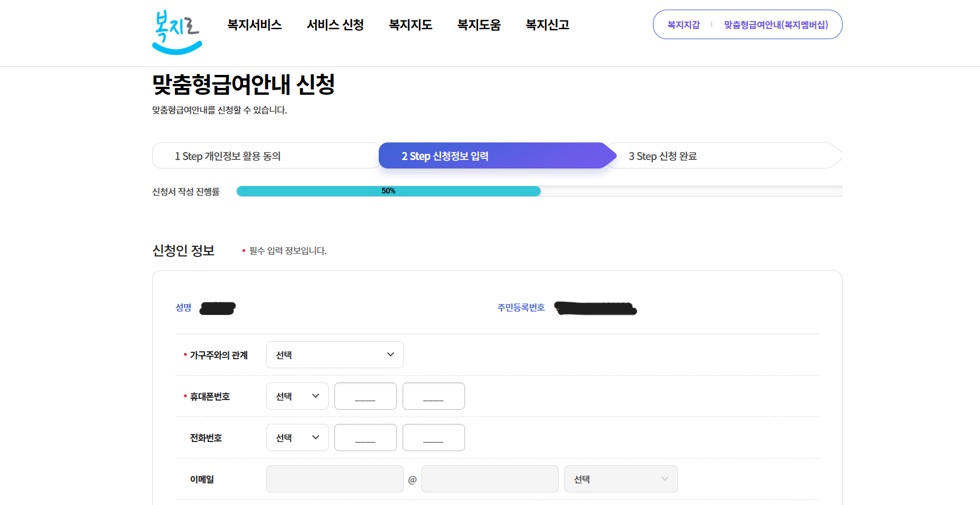Click the 전화번호 last digits field
This screenshot has height=505, width=980.
tap(434, 437)
